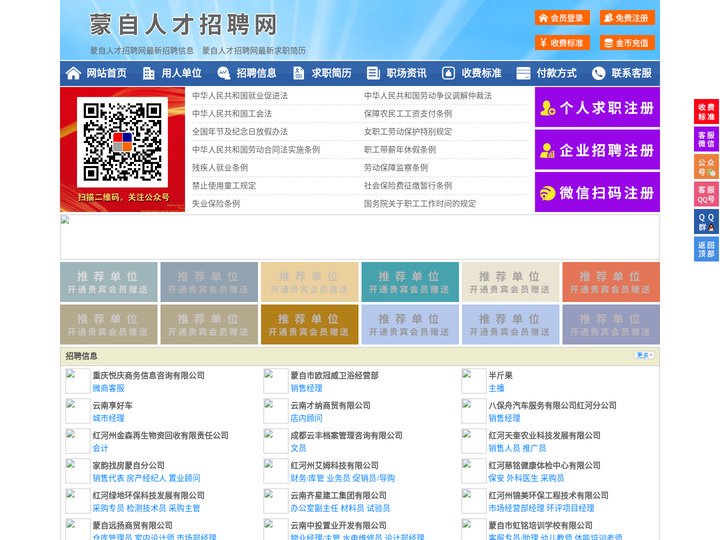Click the 免费注册 register button
The height and width of the screenshot is (540, 720).
[627, 18]
